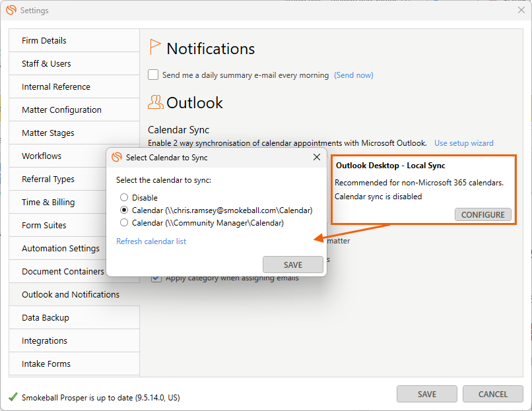The image size is (532, 411).
Task: Go to Integrations settings
Action: point(74,340)
